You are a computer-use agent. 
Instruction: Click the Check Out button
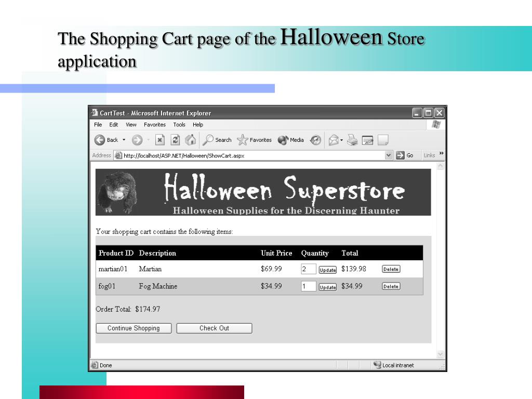[x=214, y=328]
